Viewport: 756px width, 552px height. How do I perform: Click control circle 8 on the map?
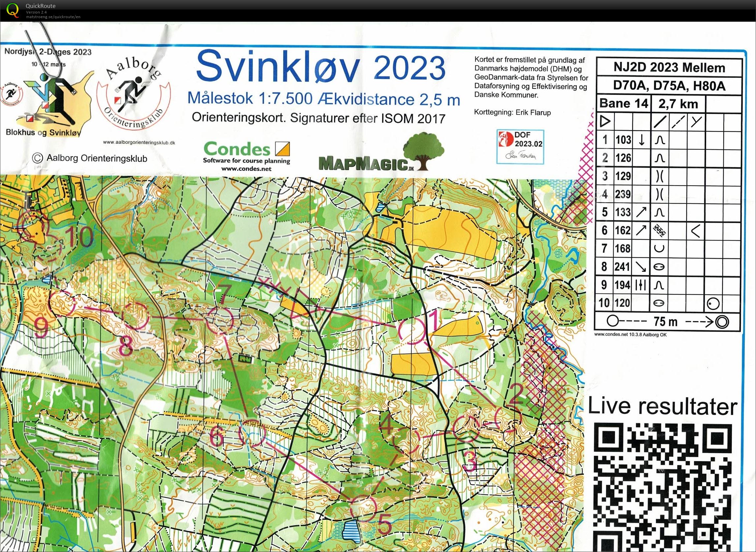pos(135,316)
